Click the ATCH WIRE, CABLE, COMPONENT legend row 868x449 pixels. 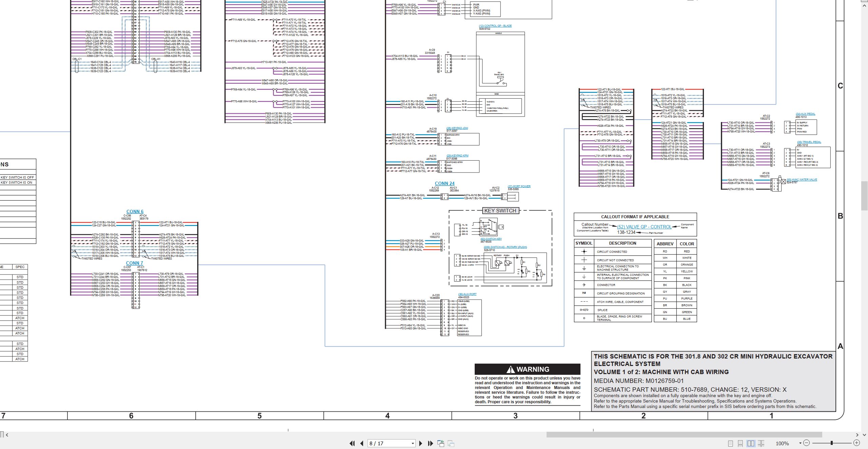(612, 302)
